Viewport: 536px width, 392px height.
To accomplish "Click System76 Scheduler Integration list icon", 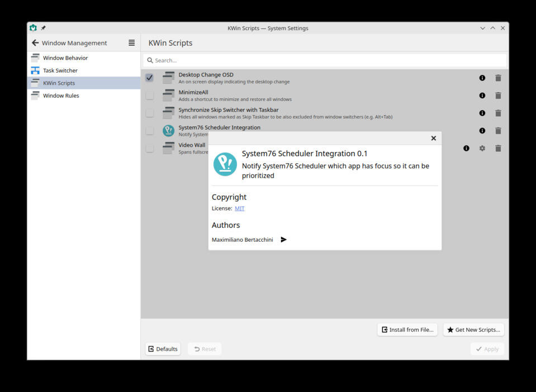I will (x=169, y=131).
